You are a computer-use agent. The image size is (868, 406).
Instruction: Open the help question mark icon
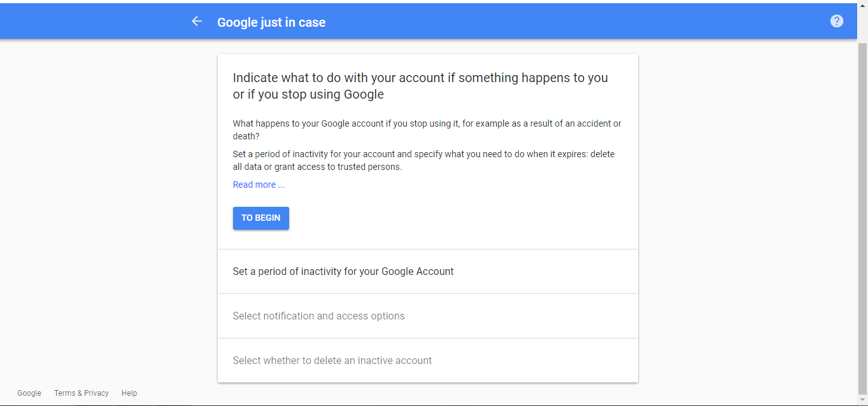tap(837, 21)
